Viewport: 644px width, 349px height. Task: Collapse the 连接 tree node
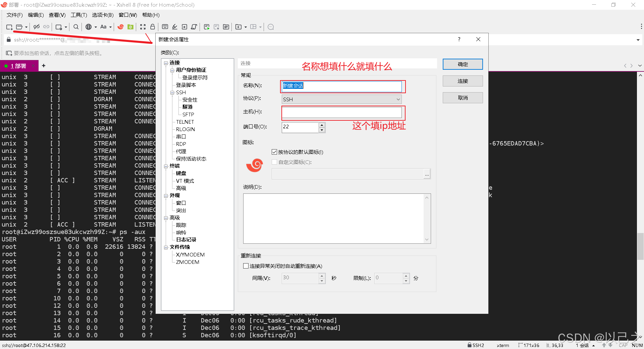pyautogui.click(x=166, y=62)
